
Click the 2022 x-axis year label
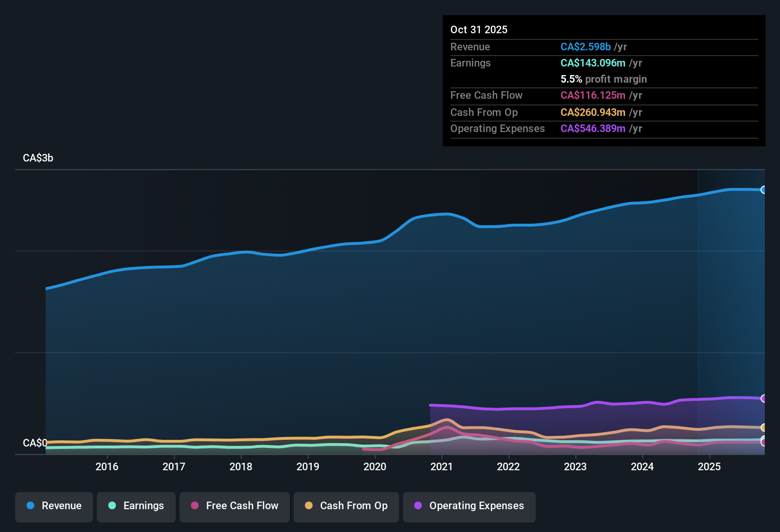coord(508,467)
